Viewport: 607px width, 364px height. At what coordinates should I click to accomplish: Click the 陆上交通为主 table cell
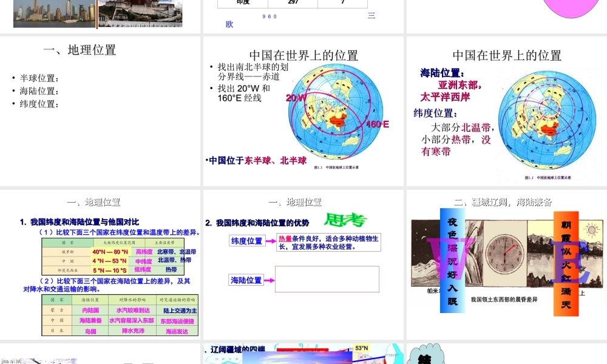tap(180, 311)
